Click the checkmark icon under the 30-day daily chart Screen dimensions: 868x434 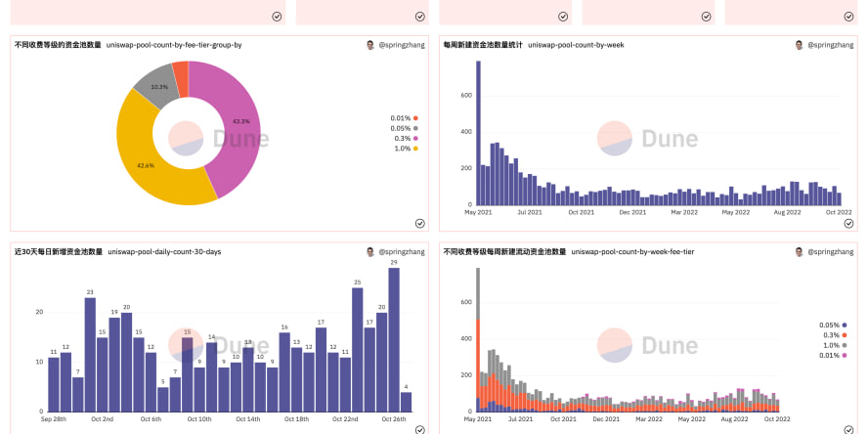tap(419, 429)
